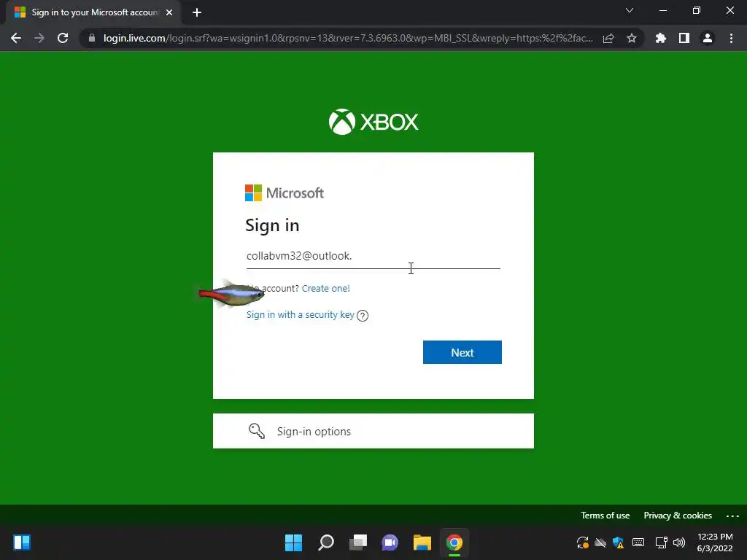747x560 pixels.
Task: Open Task View on the taskbar
Action: coord(358,542)
